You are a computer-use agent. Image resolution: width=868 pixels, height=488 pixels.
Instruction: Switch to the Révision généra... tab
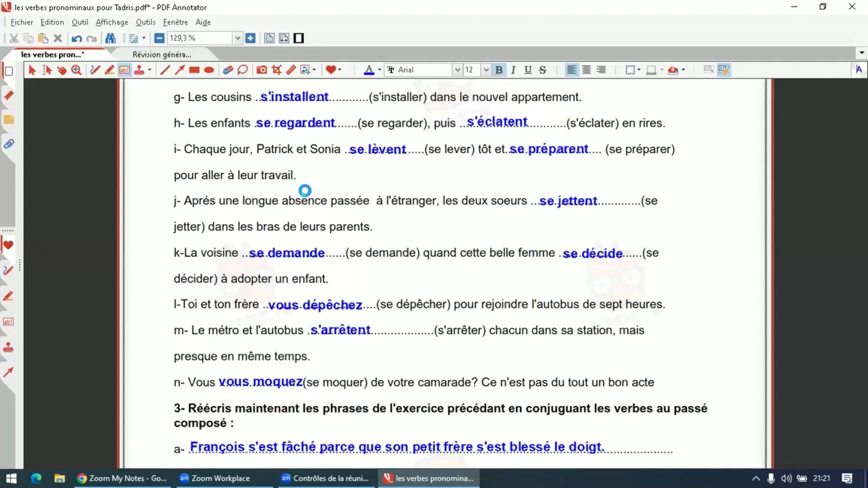click(162, 55)
